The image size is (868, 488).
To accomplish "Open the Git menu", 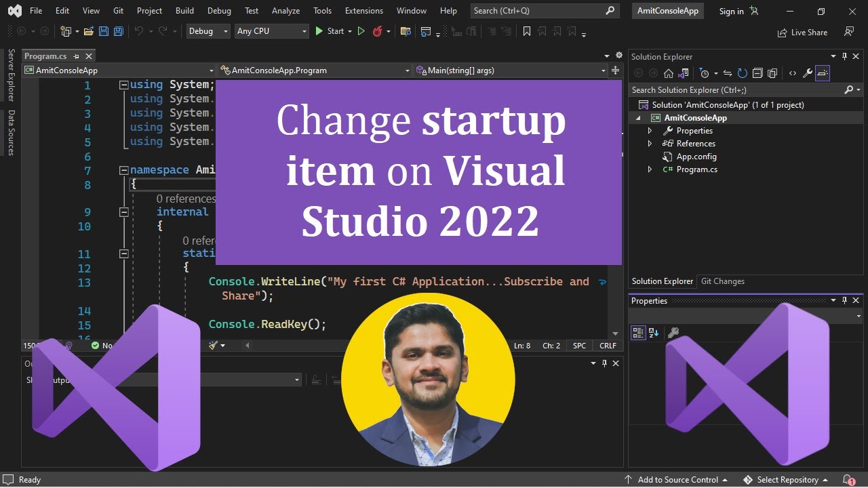I will point(119,11).
